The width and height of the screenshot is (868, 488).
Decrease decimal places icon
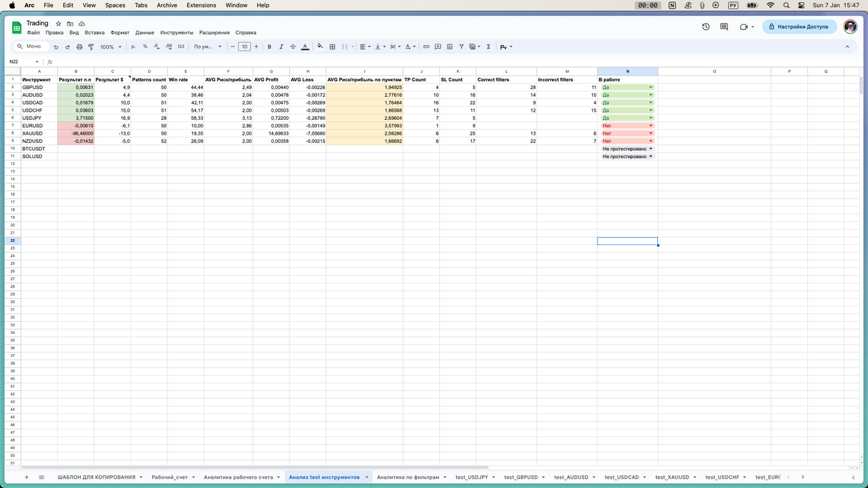(x=157, y=47)
